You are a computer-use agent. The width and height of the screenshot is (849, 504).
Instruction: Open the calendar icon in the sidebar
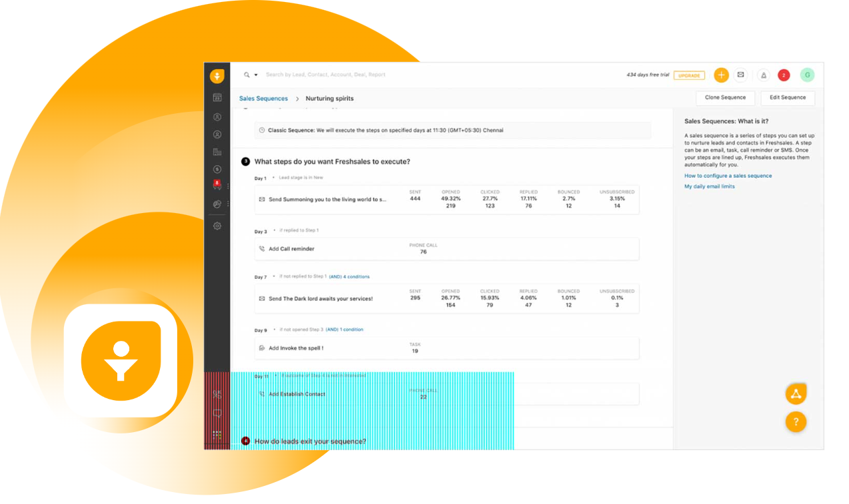(x=217, y=98)
